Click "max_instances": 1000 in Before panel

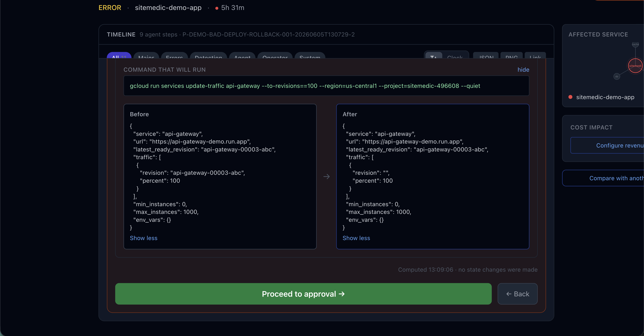pos(166,212)
